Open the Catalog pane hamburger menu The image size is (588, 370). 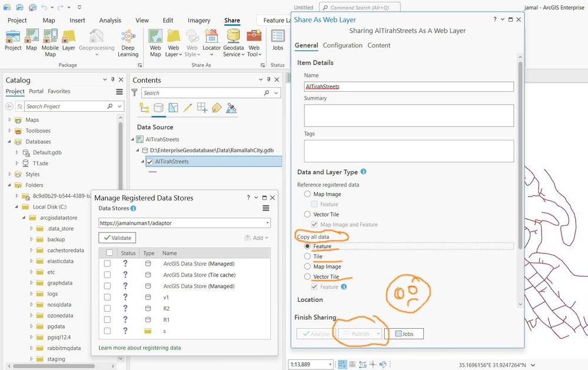point(119,91)
